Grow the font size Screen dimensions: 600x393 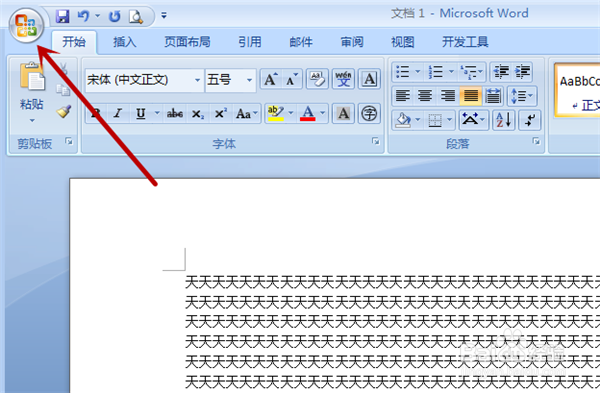pos(271,79)
